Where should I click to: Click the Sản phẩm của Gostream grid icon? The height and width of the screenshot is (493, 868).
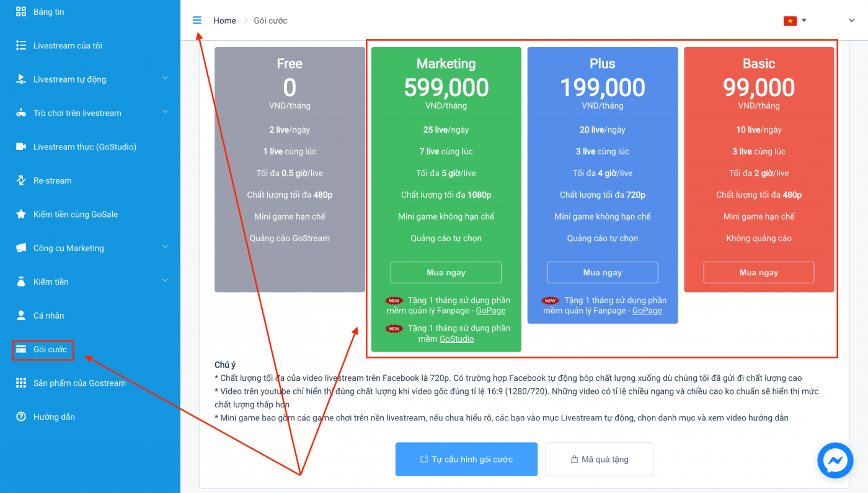point(21,383)
